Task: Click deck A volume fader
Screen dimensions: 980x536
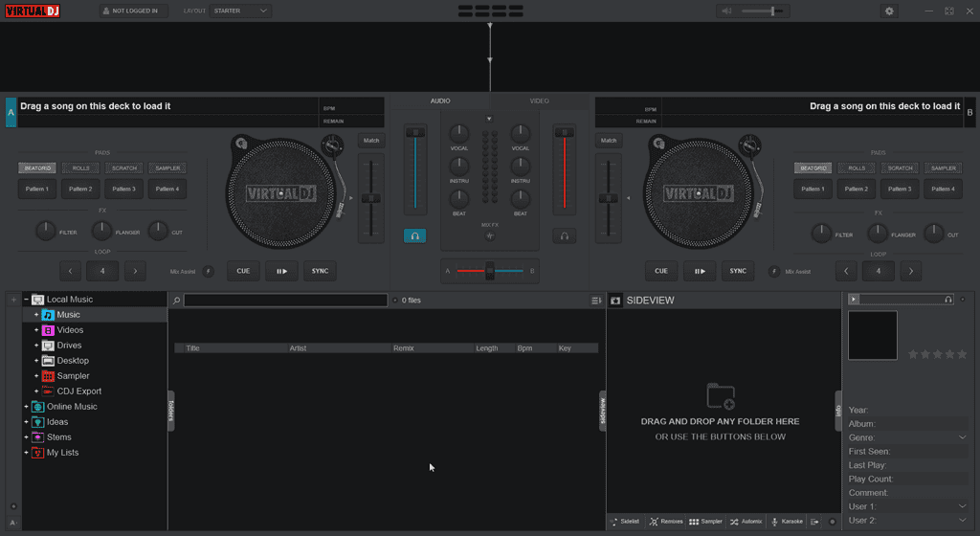Action: coord(415,169)
